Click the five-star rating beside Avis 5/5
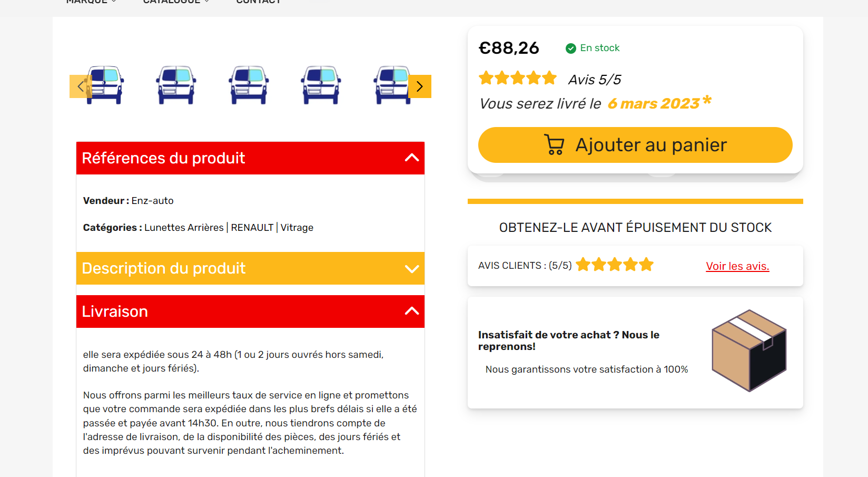 pyautogui.click(x=518, y=78)
